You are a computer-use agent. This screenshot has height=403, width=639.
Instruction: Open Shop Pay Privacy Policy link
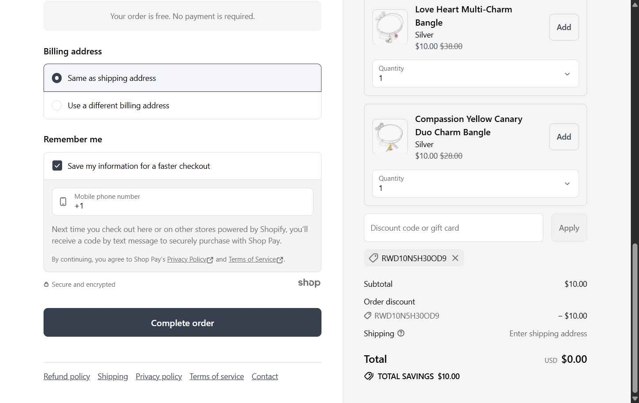click(190, 260)
